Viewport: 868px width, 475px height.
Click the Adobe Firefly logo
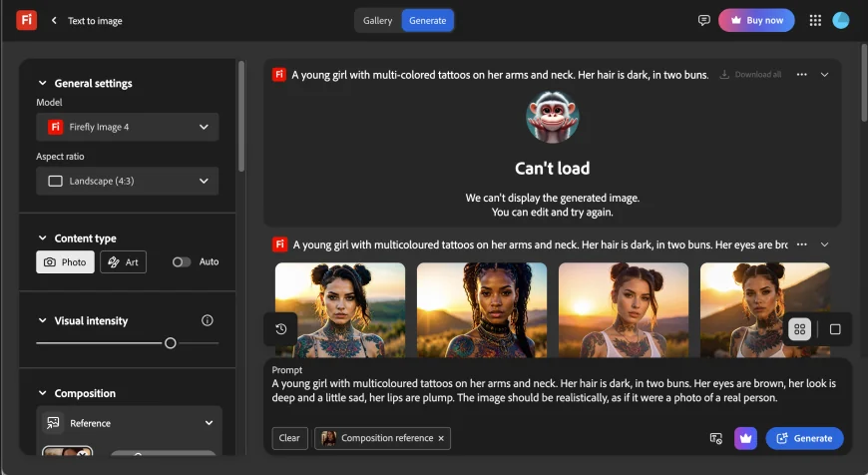pos(27,20)
